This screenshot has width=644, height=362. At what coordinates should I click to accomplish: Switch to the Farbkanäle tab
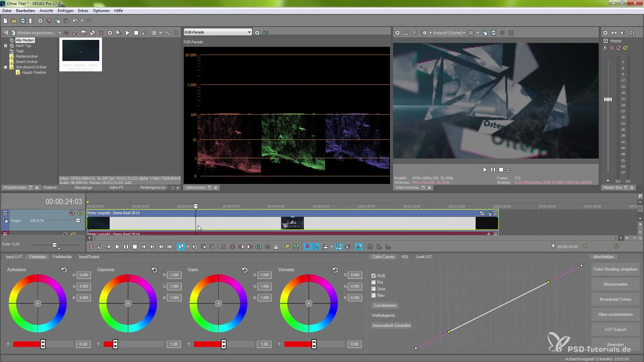click(x=62, y=257)
